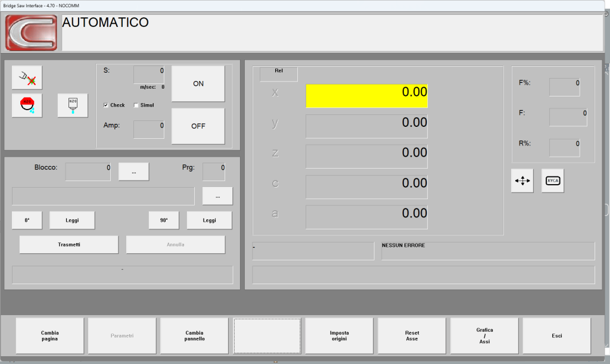Click Esci to exit
This screenshot has width=610, height=364.
pyautogui.click(x=557, y=336)
